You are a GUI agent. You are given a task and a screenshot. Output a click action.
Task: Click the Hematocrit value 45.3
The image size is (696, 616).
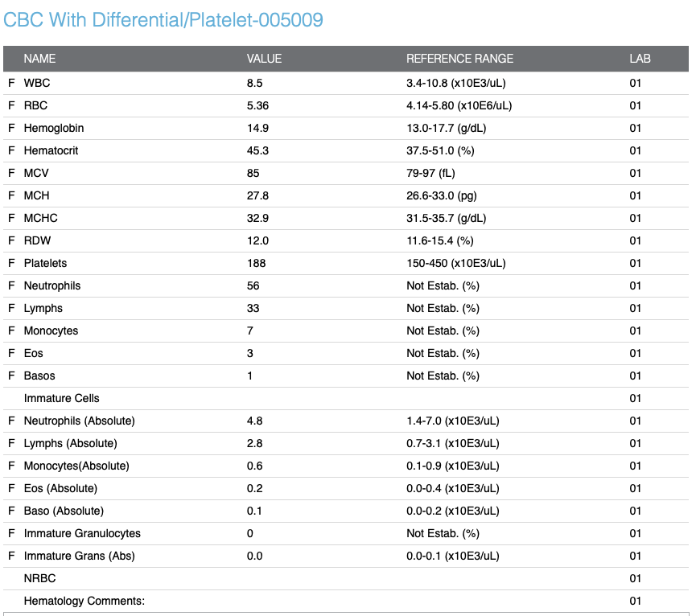257,150
